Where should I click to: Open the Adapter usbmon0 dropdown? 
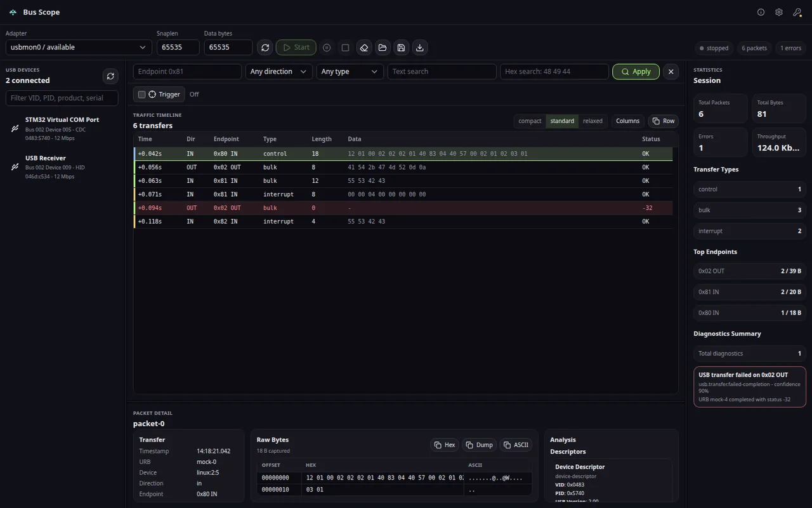click(x=79, y=48)
